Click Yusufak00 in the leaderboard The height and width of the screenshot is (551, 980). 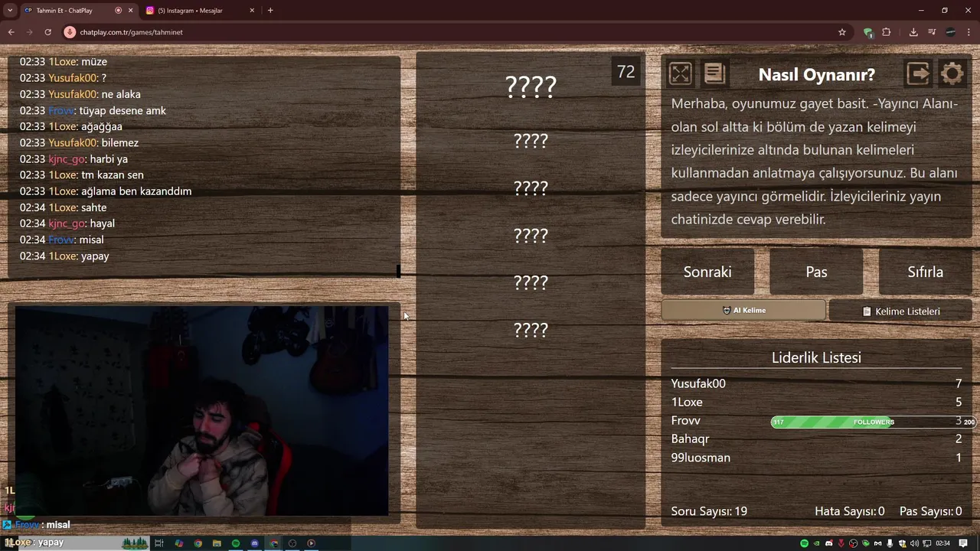(x=698, y=383)
